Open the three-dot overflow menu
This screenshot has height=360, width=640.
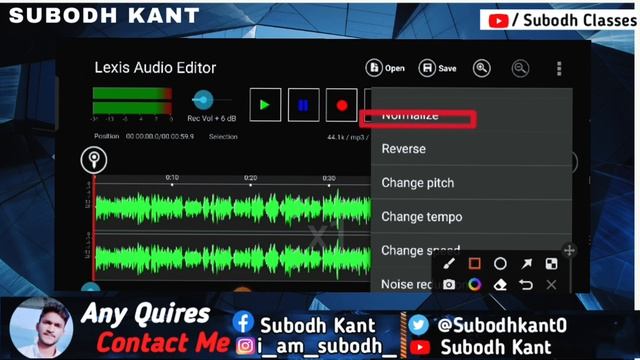pyautogui.click(x=559, y=69)
